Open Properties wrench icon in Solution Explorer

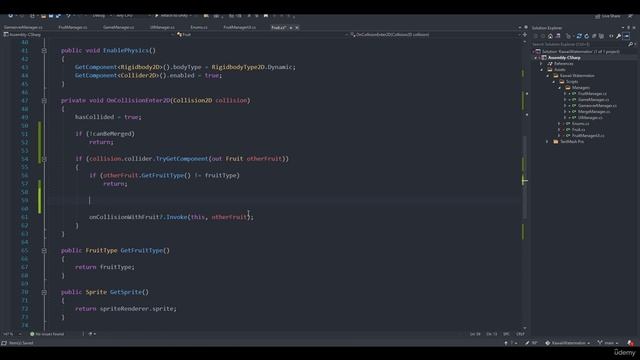pos(619,36)
